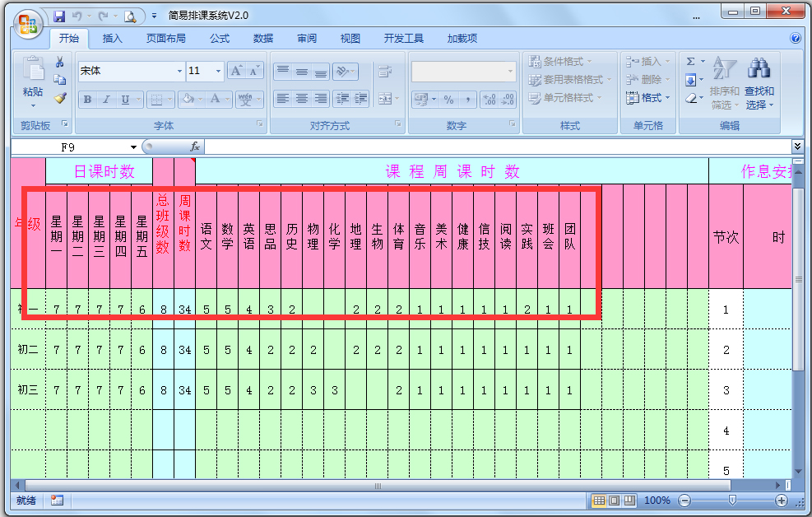Expand the font size dropdown
The height and width of the screenshot is (517, 812).
click(218, 72)
